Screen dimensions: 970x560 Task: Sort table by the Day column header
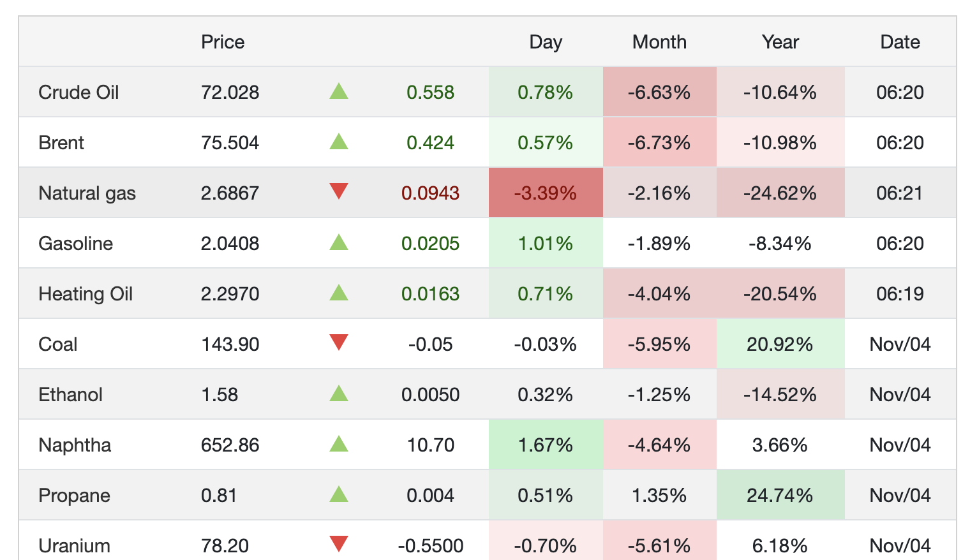click(546, 42)
